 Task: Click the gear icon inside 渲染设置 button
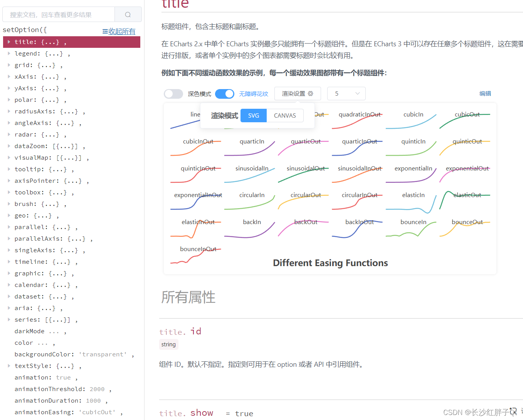(311, 93)
